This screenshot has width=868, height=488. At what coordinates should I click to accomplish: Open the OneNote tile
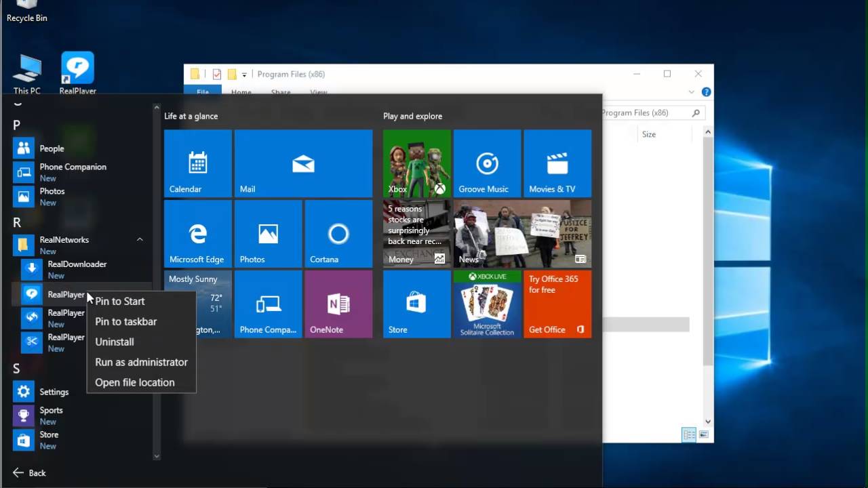338,304
